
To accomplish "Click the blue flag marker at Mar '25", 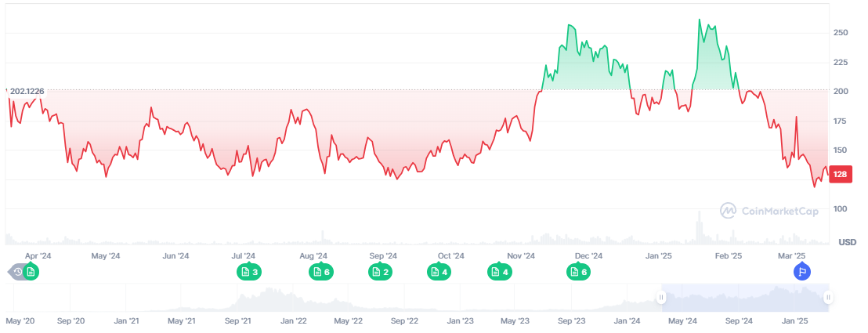I will [x=801, y=272].
